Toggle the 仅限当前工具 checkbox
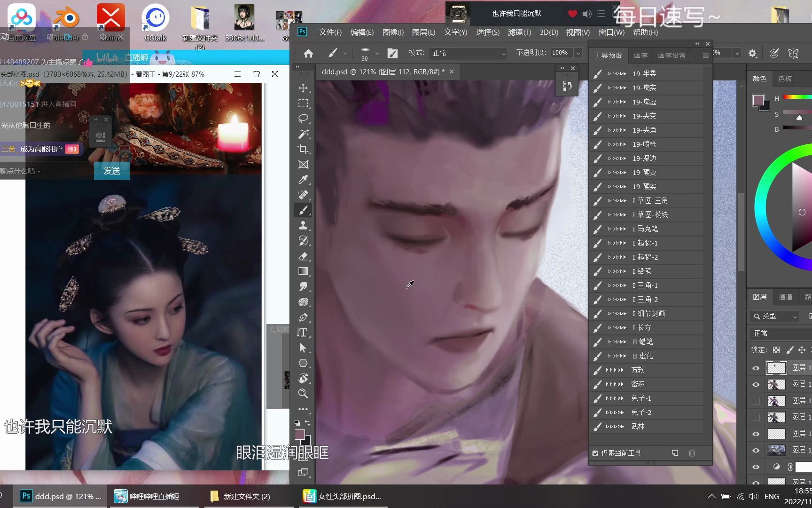The image size is (812, 508). click(595, 453)
